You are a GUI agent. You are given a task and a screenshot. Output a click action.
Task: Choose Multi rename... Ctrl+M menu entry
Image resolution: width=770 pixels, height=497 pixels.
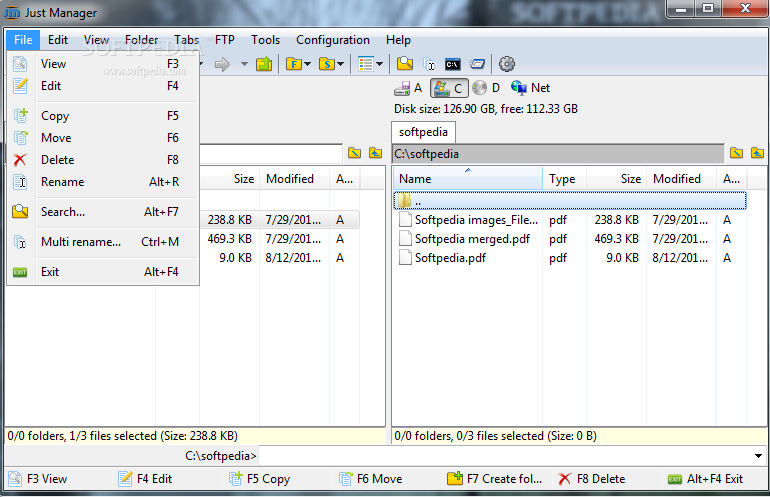[103, 242]
